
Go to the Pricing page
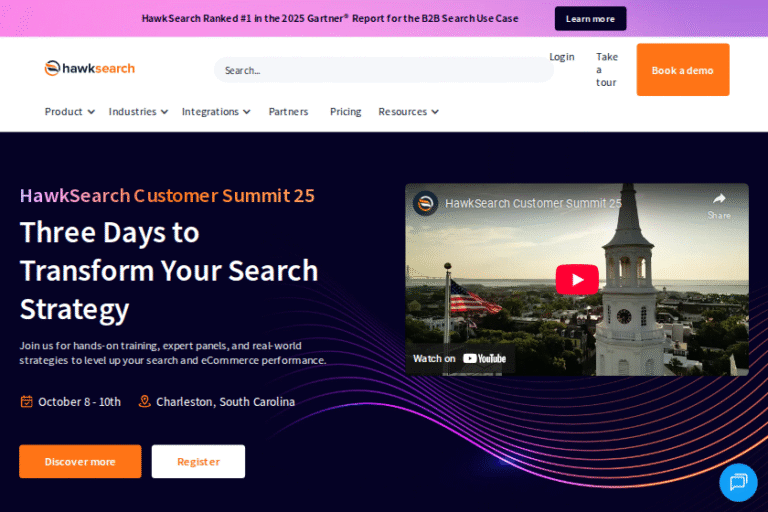tap(345, 112)
